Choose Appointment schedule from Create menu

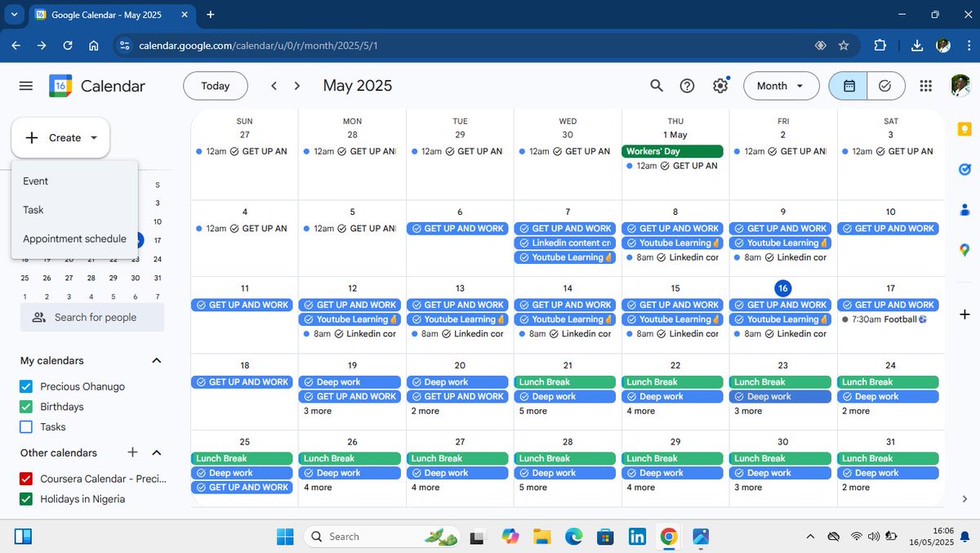(x=74, y=239)
